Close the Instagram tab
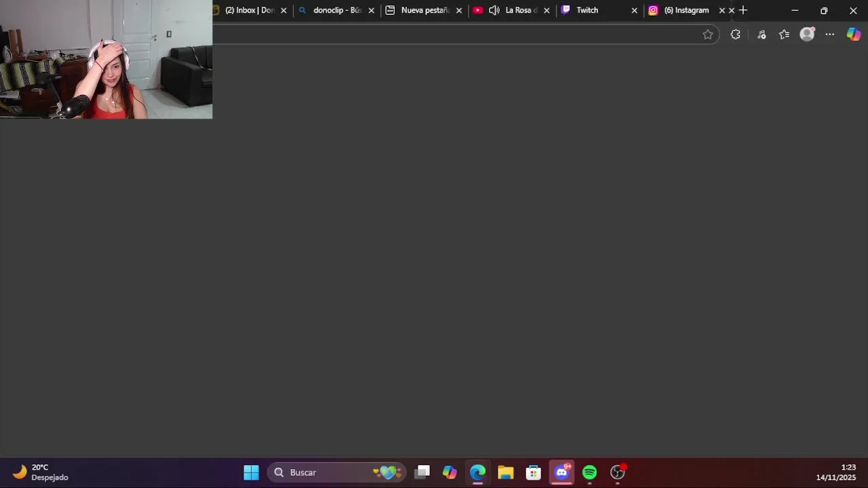 click(x=722, y=10)
